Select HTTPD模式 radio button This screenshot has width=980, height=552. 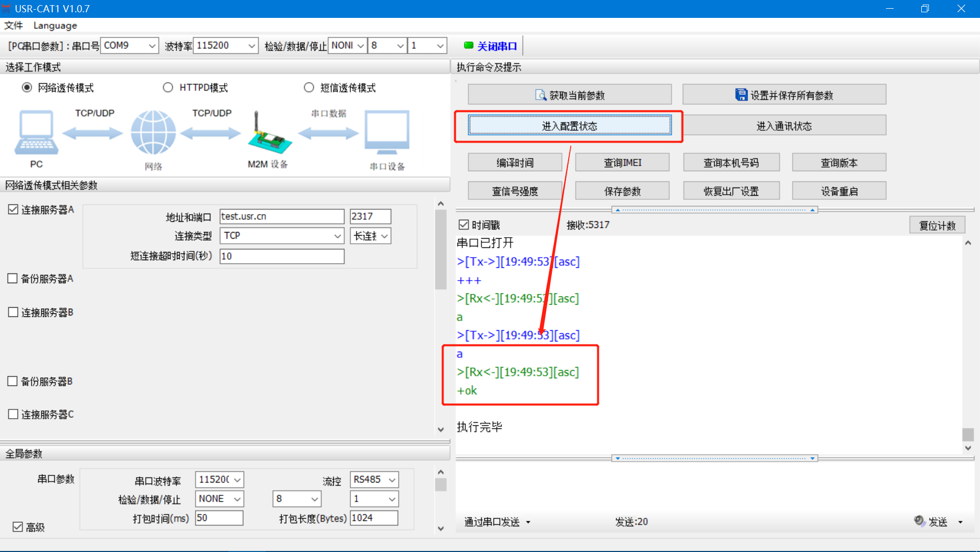(168, 87)
